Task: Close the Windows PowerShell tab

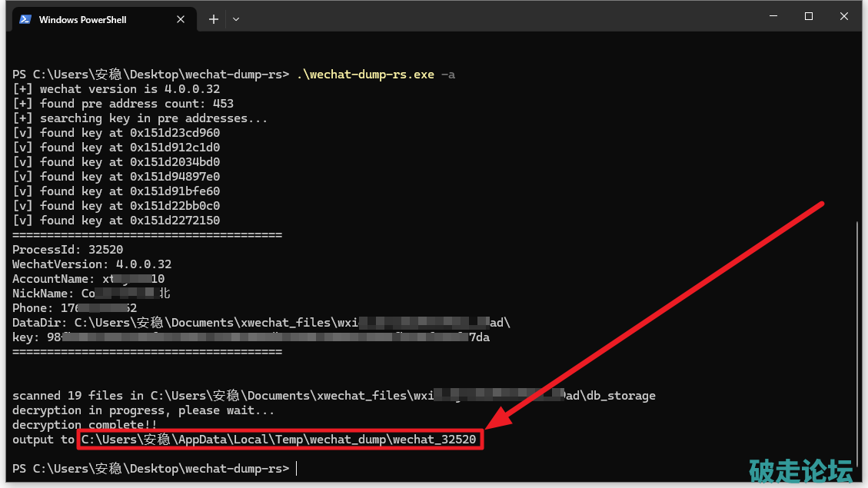Action: [x=182, y=19]
